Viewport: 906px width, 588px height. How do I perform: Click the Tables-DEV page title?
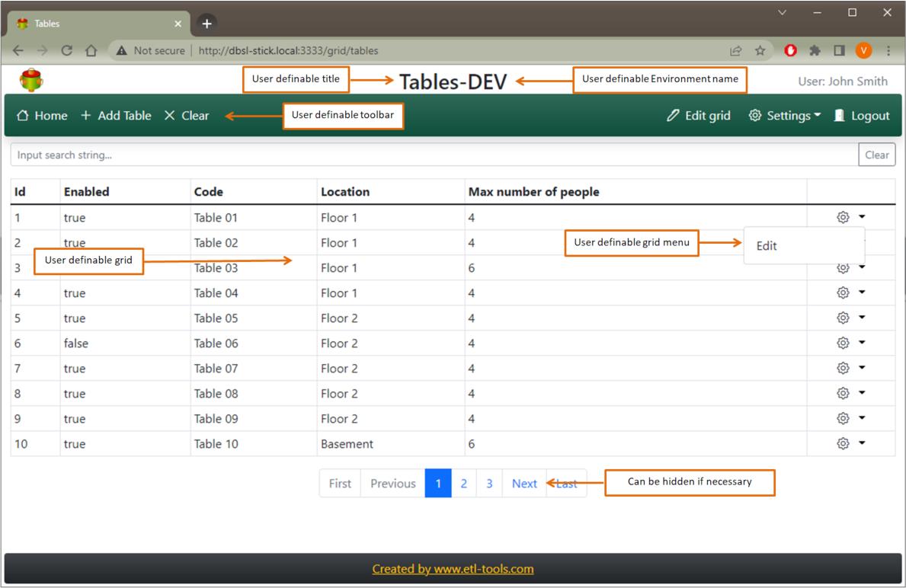(453, 82)
